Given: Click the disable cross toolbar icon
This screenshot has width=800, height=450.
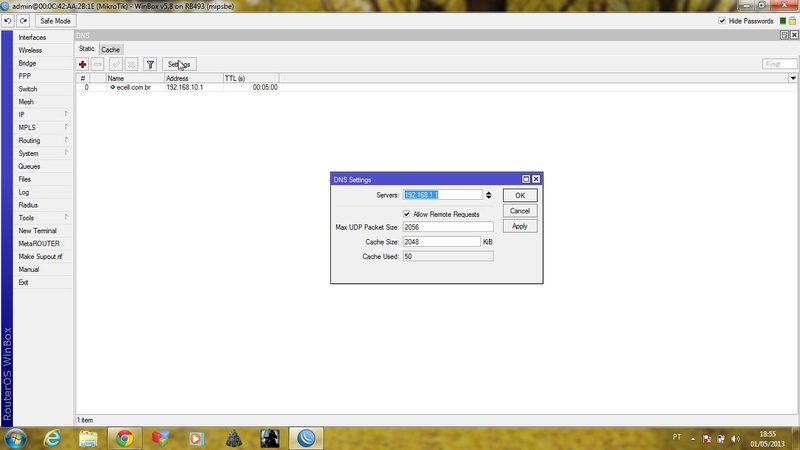Looking at the screenshot, I should pos(131,64).
